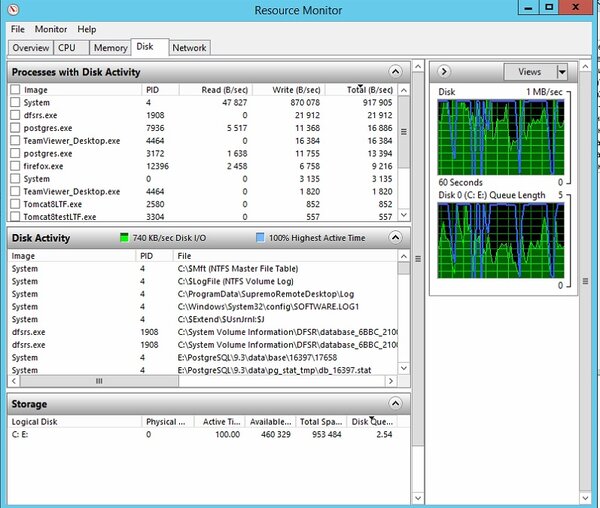This screenshot has width=600, height=508.
Task: Select the C:\$Extend\$UsnJrnl:$J row
Action: coord(203,319)
